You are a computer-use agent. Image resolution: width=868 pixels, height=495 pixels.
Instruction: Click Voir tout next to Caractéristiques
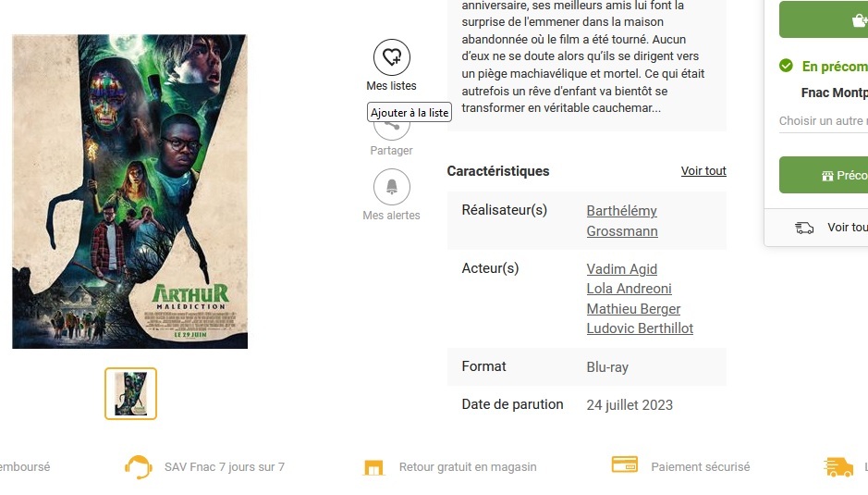tap(703, 171)
